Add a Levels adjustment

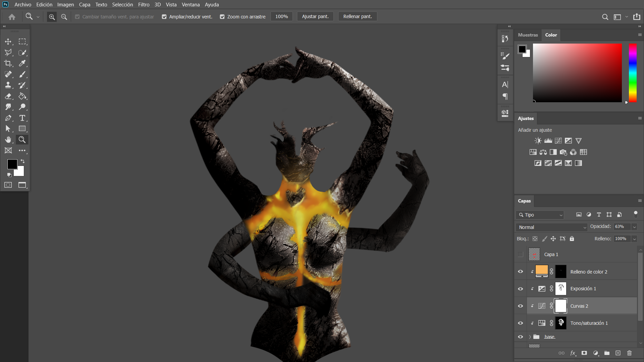[x=548, y=141]
